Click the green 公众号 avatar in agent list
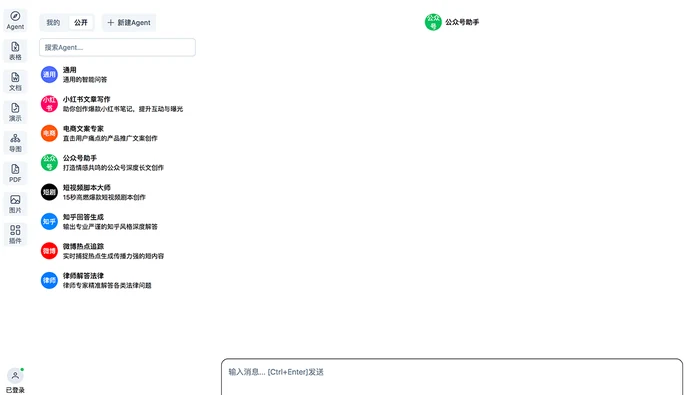 [x=49, y=163]
